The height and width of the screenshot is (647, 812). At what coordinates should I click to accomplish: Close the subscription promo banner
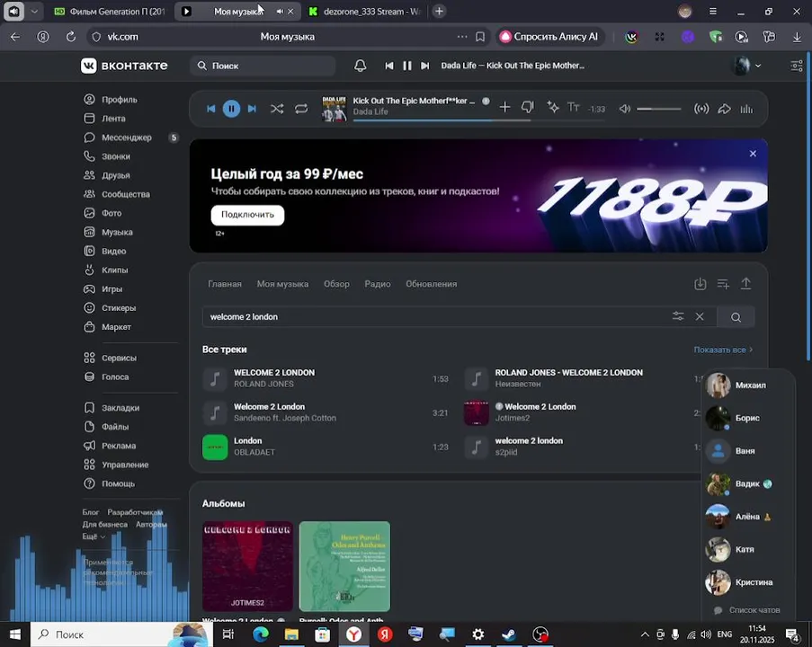click(753, 154)
